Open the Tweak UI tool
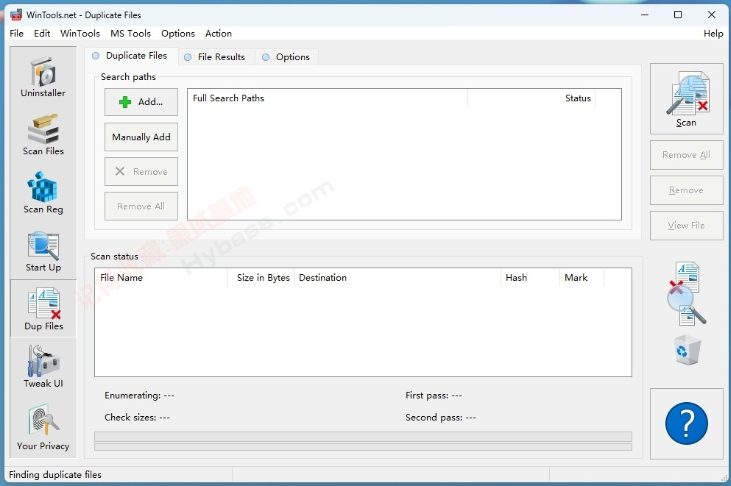This screenshot has height=486, width=731. tap(43, 367)
